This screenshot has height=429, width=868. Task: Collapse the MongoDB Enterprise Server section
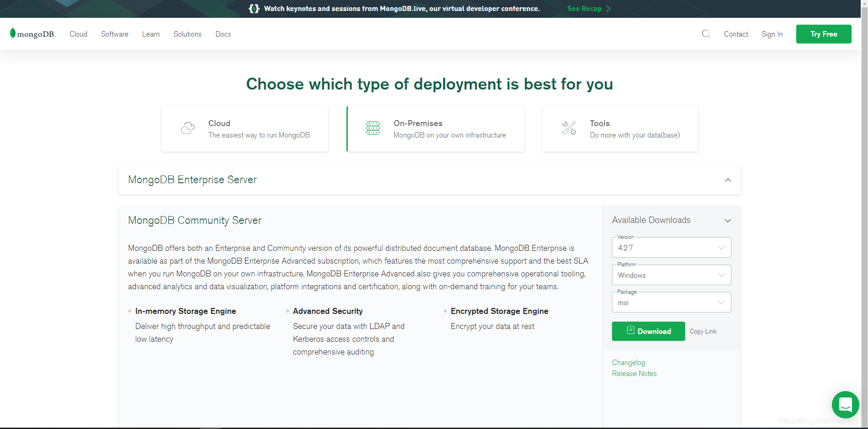click(x=728, y=180)
